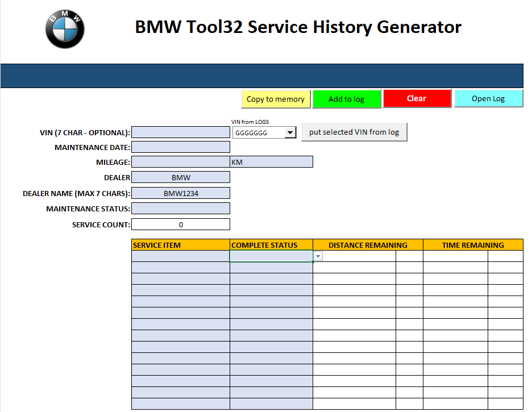Click the SERVICE ITEM column header
Image resolution: width=532 pixels, height=412 pixels.
tap(181, 245)
